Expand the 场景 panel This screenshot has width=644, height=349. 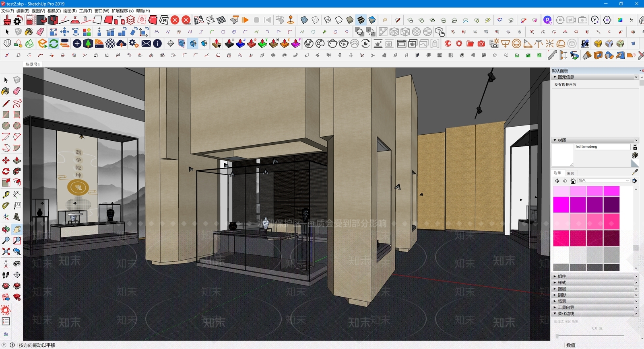pyautogui.click(x=595, y=301)
